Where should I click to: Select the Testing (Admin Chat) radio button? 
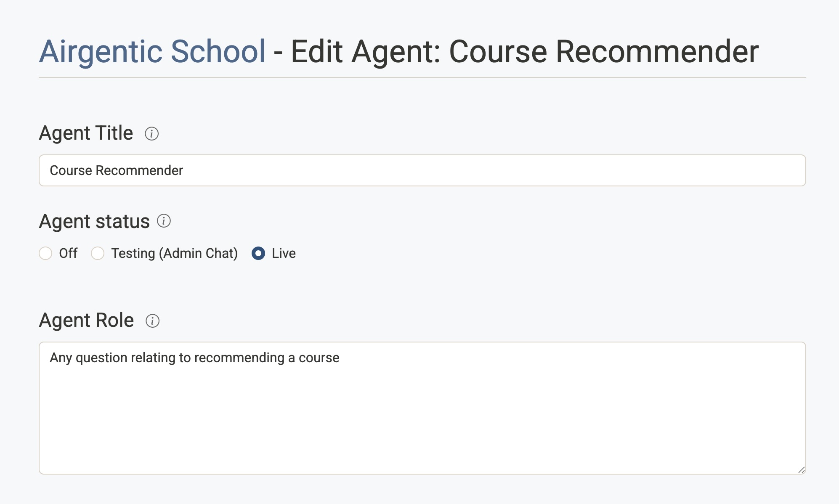(x=98, y=253)
